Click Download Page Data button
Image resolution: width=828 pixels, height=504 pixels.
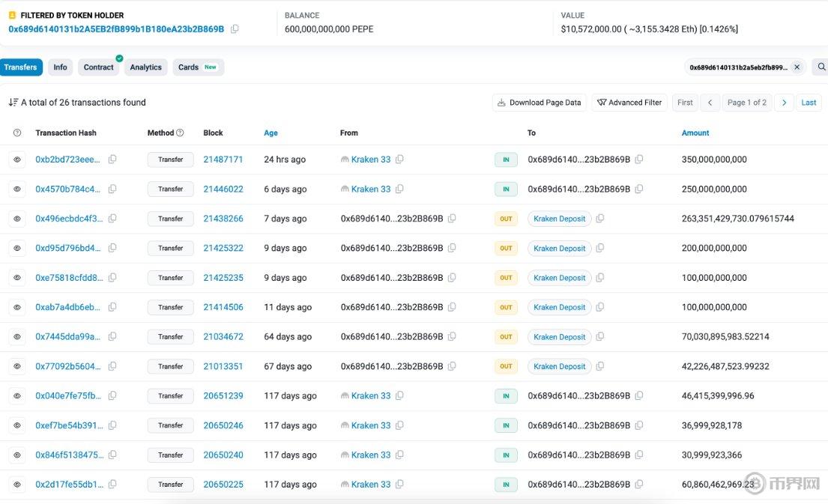point(539,103)
